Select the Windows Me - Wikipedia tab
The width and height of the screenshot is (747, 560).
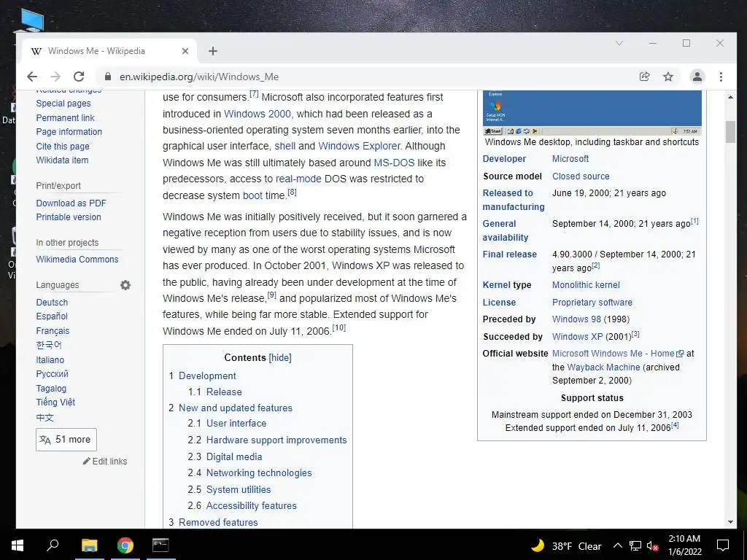(108, 51)
